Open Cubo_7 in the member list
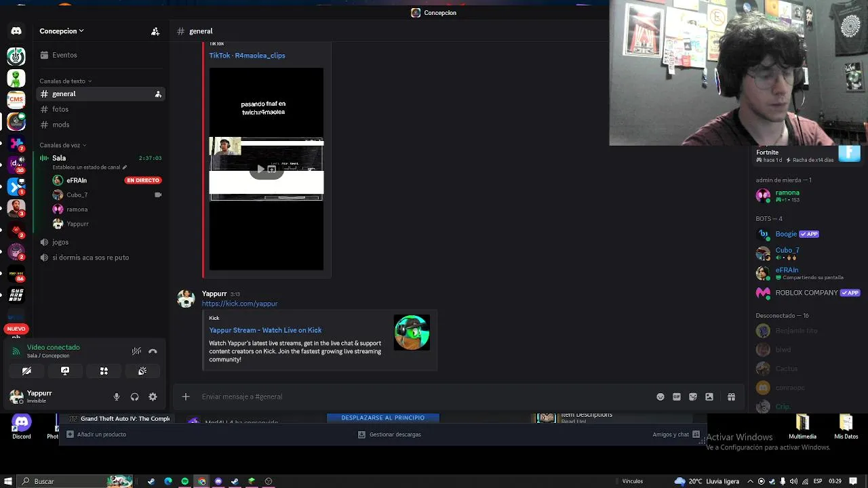This screenshot has width=868, height=488. click(x=807, y=253)
